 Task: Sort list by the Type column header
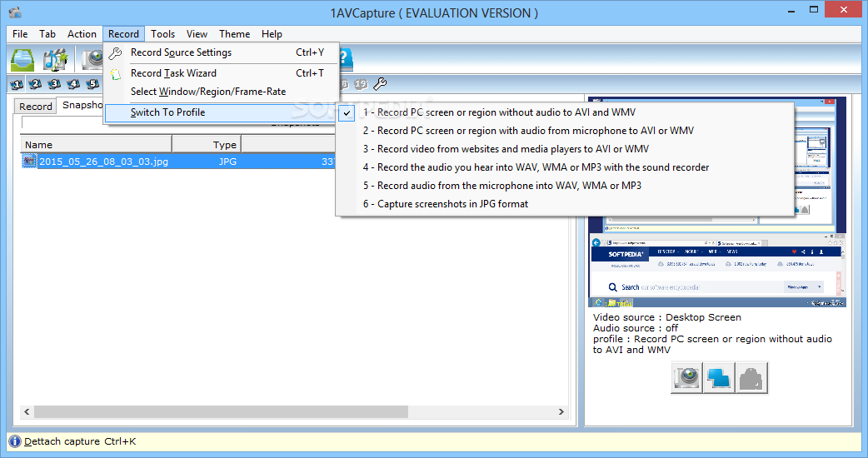pos(207,144)
